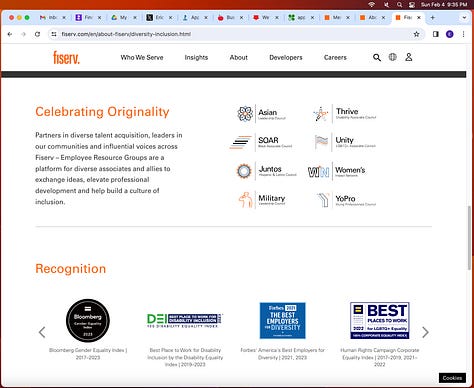Open the Best Places to Work LGBTQ+ badge
The height and width of the screenshot is (388, 474).
click(380, 320)
